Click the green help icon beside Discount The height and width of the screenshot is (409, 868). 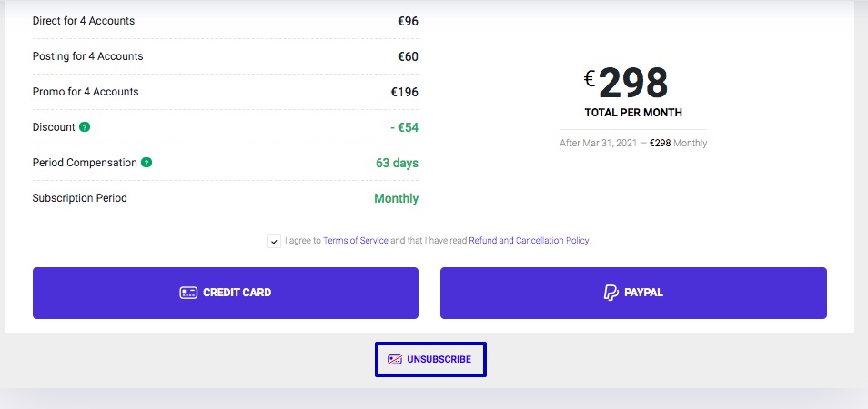[x=85, y=127]
